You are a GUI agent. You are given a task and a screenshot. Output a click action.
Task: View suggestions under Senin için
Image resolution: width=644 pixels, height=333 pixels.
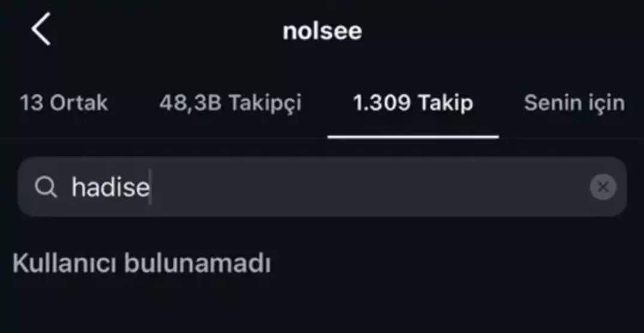pos(574,103)
